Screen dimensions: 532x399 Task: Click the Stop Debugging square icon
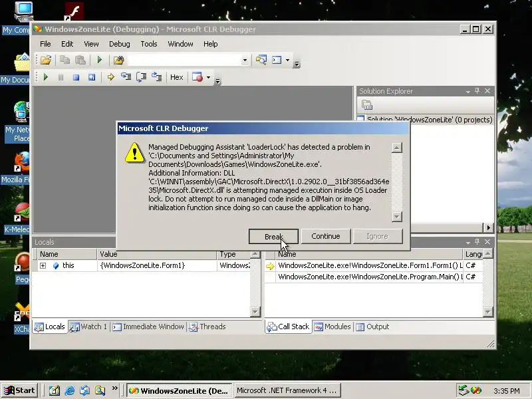pos(76,77)
